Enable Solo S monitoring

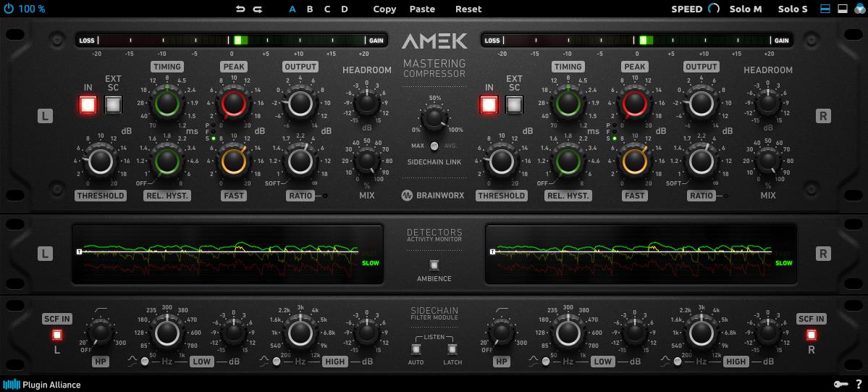(x=793, y=9)
